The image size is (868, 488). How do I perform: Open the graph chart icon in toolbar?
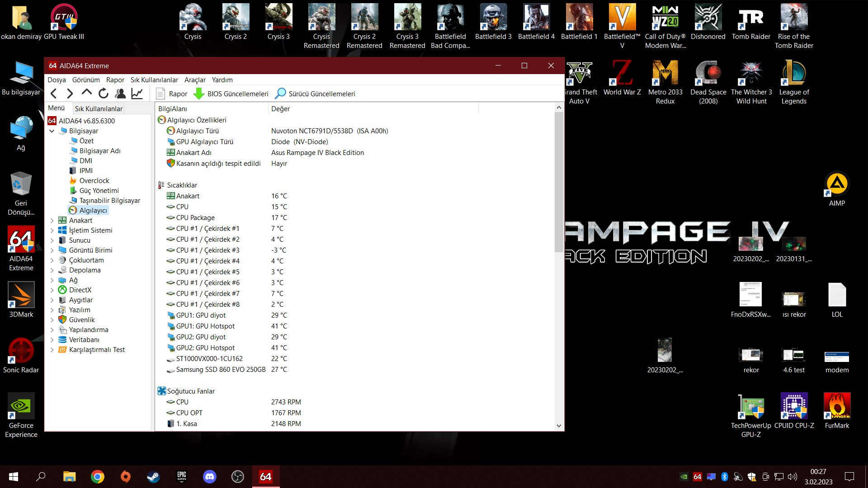[137, 94]
